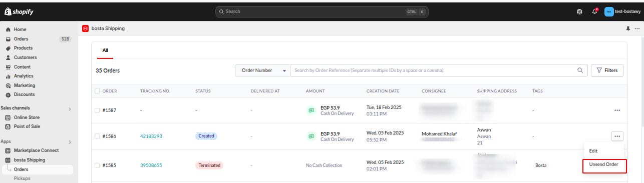Toggle select-all orders checkbox
This screenshot has height=183, width=644.
click(x=97, y=91)
